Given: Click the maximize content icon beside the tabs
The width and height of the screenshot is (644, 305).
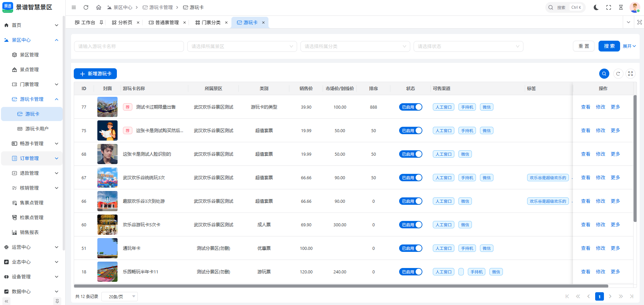Looking at the screenshot, I should 639,22.
